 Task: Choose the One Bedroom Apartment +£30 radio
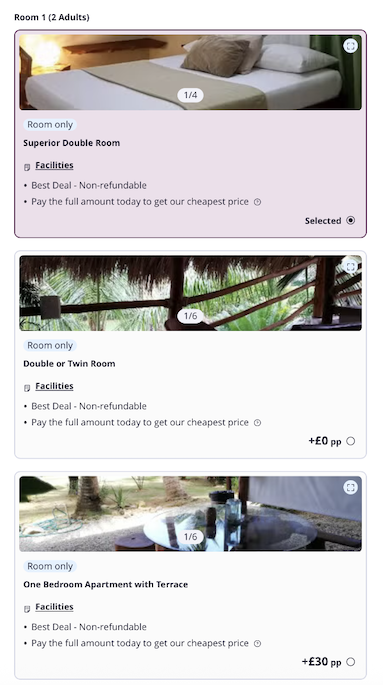point(350,662)
